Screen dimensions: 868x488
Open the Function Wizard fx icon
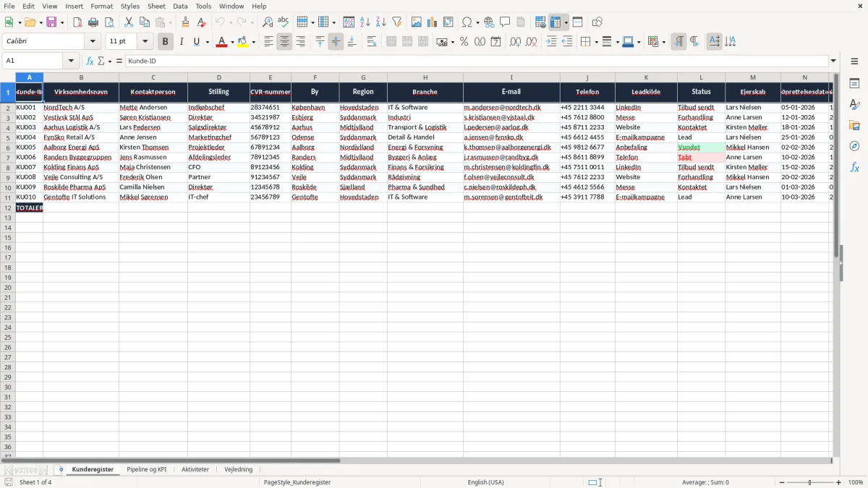tap(90, 61)
